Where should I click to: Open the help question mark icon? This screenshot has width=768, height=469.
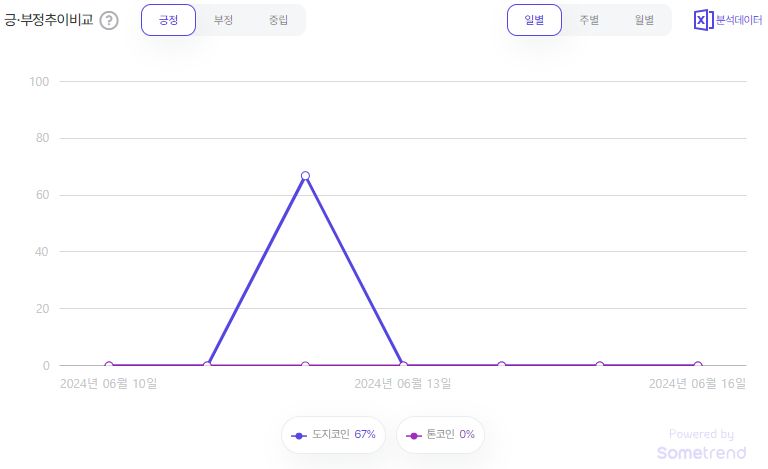109,21
